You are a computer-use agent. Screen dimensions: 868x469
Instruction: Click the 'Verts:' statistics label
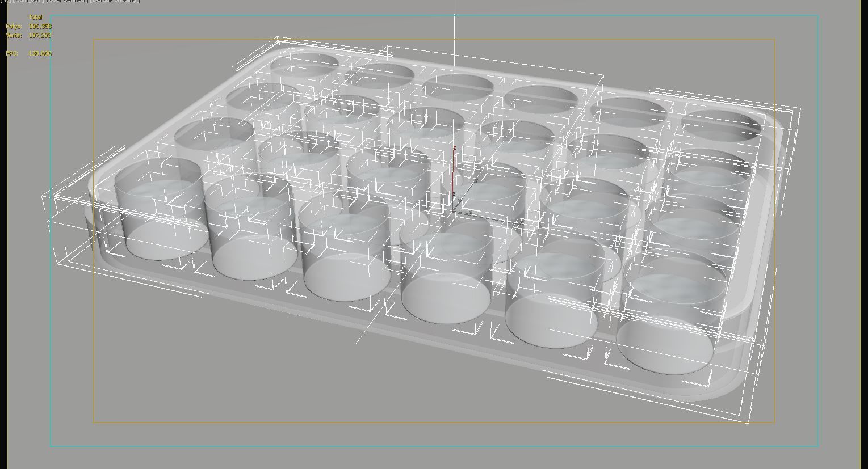[14, 35]
